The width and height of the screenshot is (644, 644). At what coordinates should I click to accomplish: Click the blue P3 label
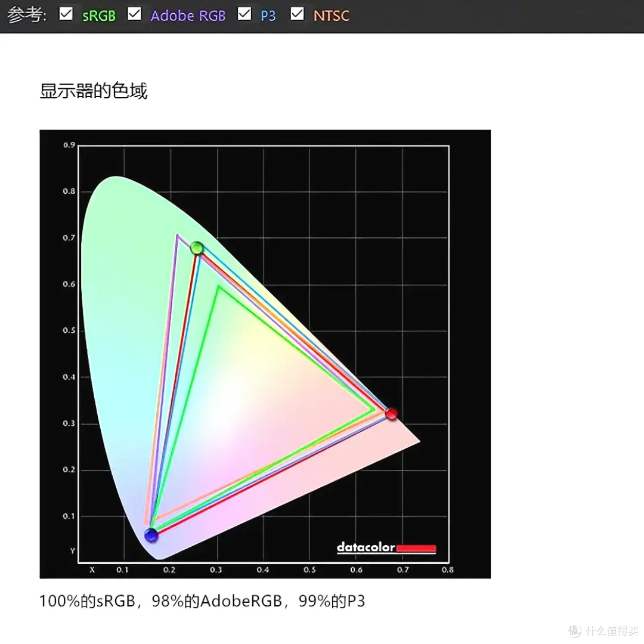pos(268,16)
